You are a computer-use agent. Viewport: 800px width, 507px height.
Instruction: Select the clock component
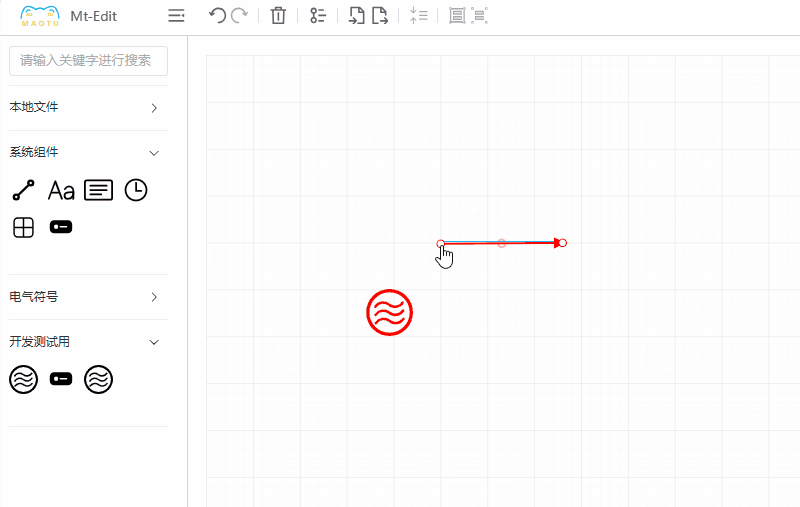136,190
